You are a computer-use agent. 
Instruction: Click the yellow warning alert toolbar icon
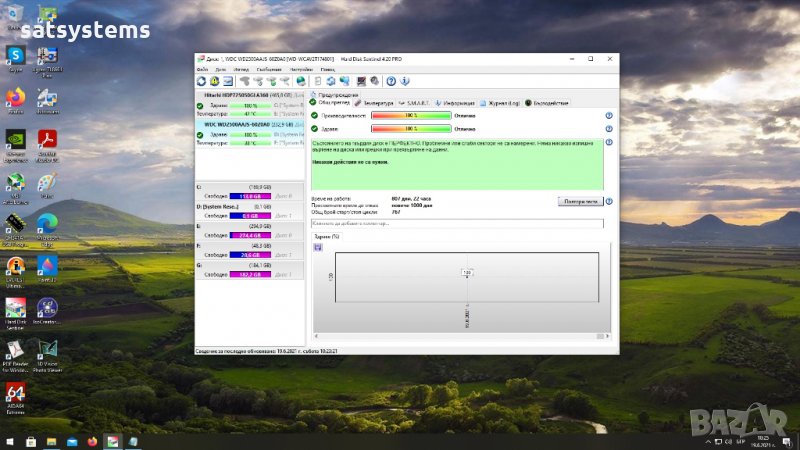coord(215,81)
